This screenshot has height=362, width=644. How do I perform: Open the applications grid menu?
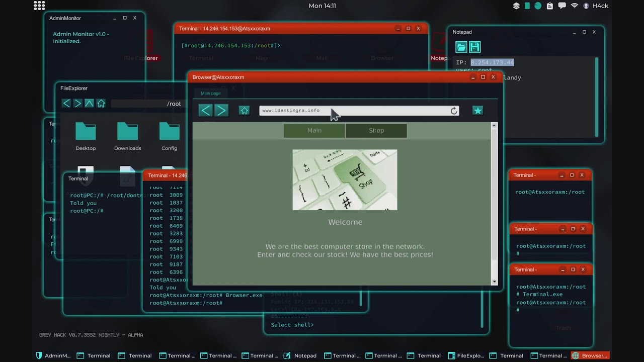click(x=39, y=6)
